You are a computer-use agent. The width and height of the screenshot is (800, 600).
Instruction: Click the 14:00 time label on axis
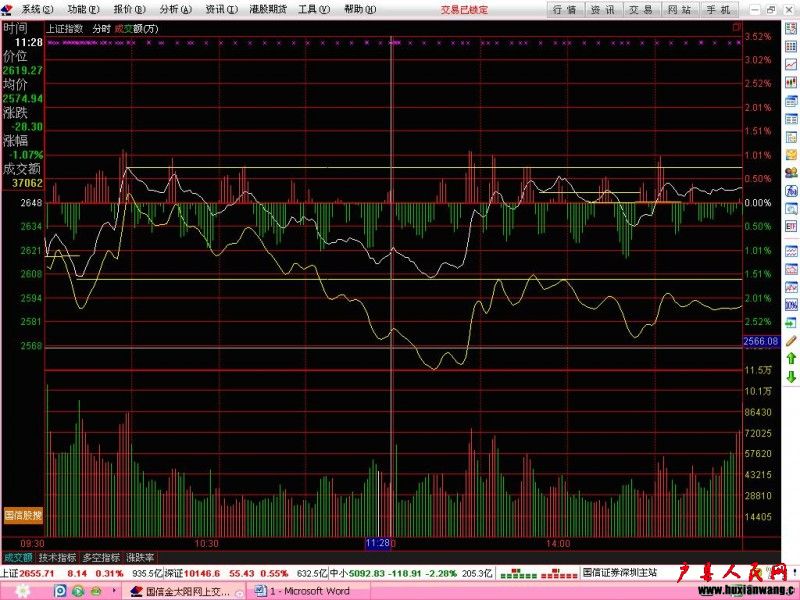pos(558,544)
